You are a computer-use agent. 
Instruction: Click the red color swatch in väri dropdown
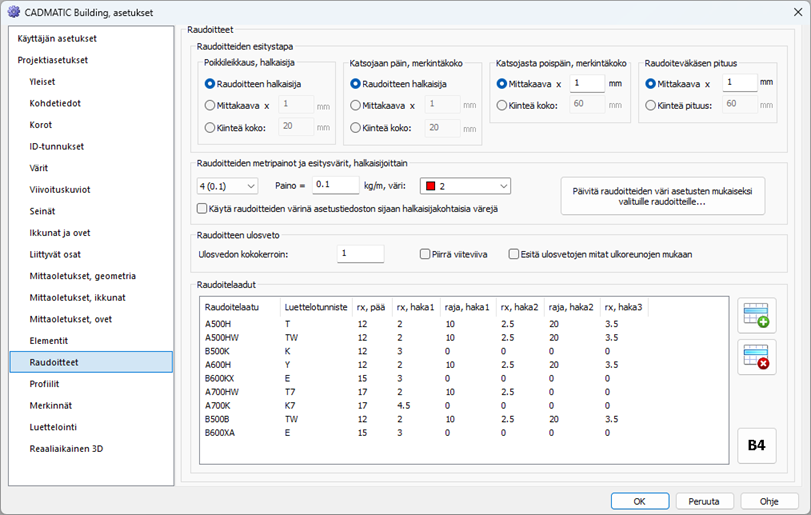point(430,186)
